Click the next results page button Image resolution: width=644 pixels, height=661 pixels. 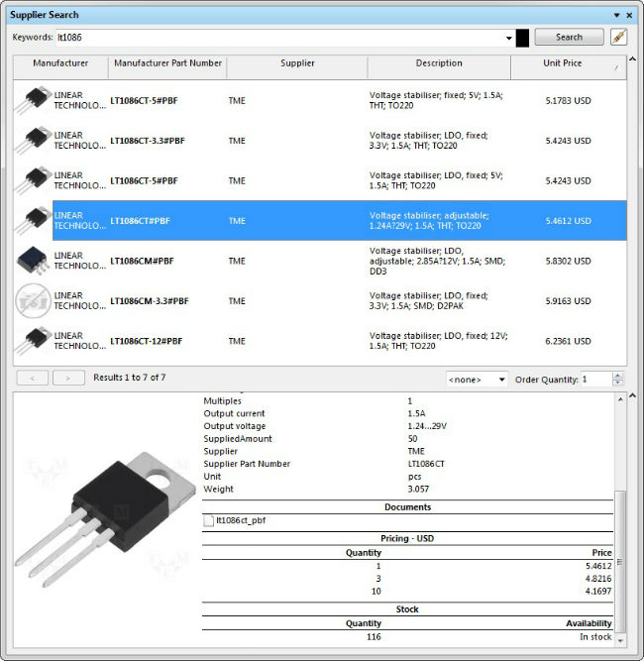[68, 379]
